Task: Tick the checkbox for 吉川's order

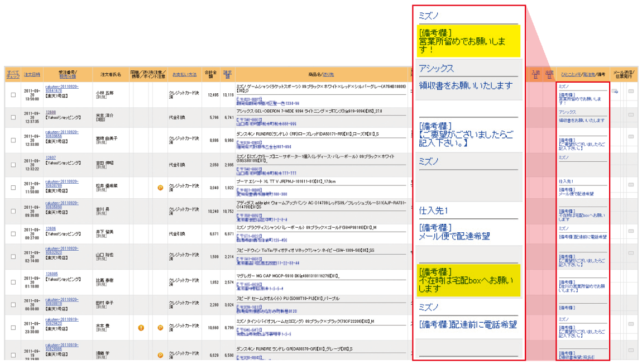Action: pos(13,211)
